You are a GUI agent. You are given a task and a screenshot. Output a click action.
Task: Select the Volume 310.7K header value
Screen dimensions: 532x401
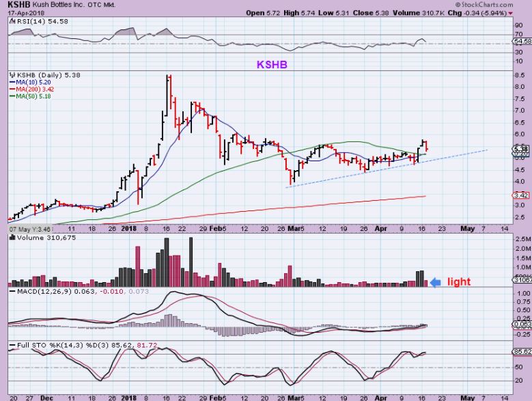[x=419, y=13]
